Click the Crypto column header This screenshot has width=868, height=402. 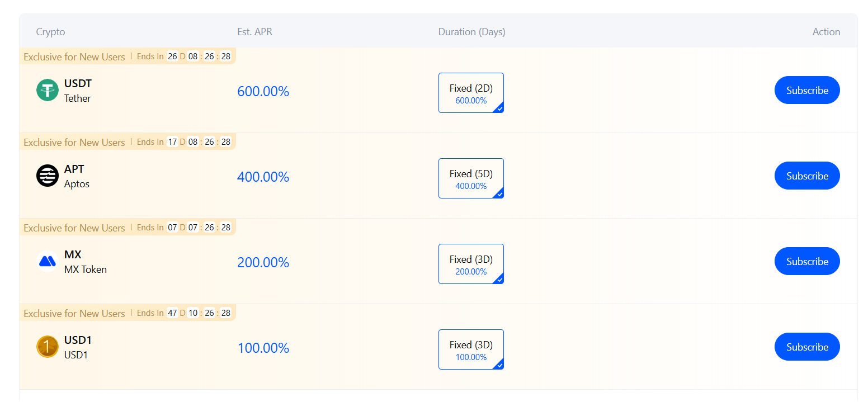click(50, 32)
